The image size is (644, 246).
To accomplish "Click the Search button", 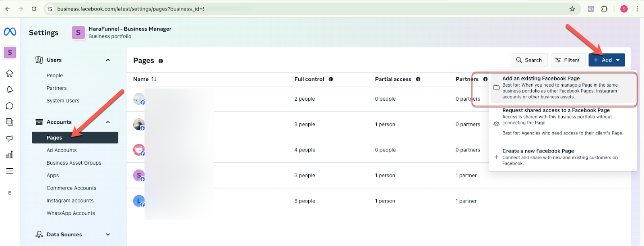I will coord(529,60).
